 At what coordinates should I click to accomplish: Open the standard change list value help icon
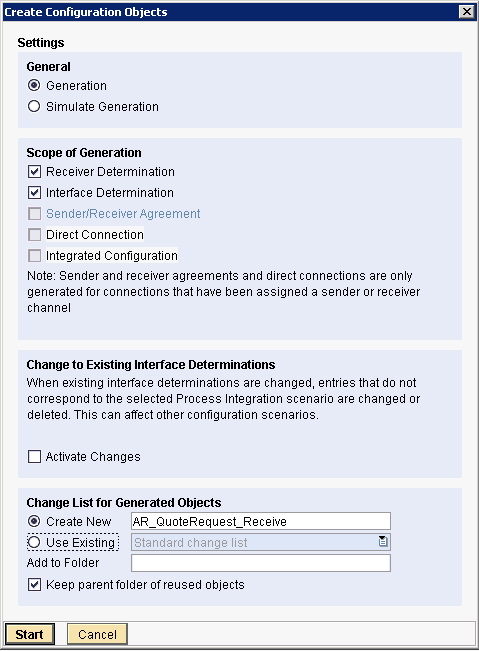pos(383,541)
